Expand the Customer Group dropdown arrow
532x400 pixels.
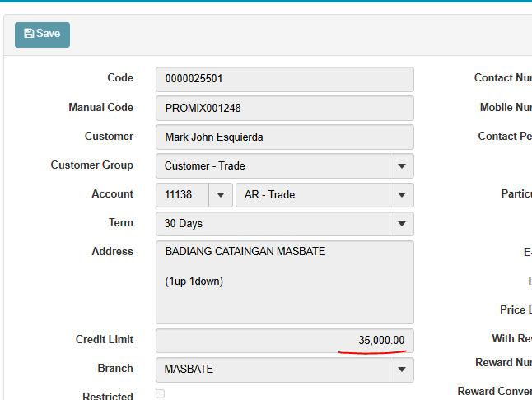pos(401,165)
